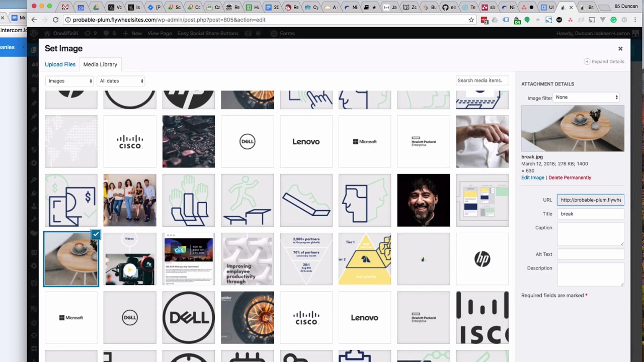Bookmark this page with the star icon
The width and height of the screenshot is (644, 362).
click(x=471, y=20)
